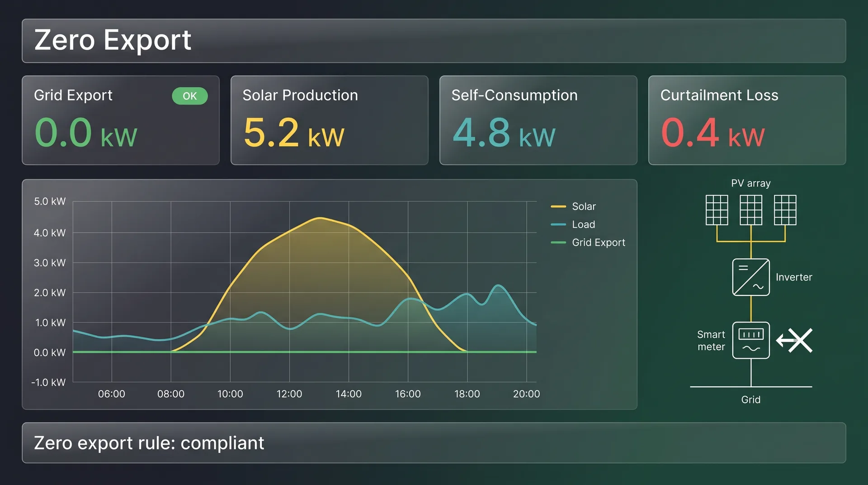Click the 18:00 time axis label
Viewport: 868px width, 485px height.
click(x=467, y=394)
